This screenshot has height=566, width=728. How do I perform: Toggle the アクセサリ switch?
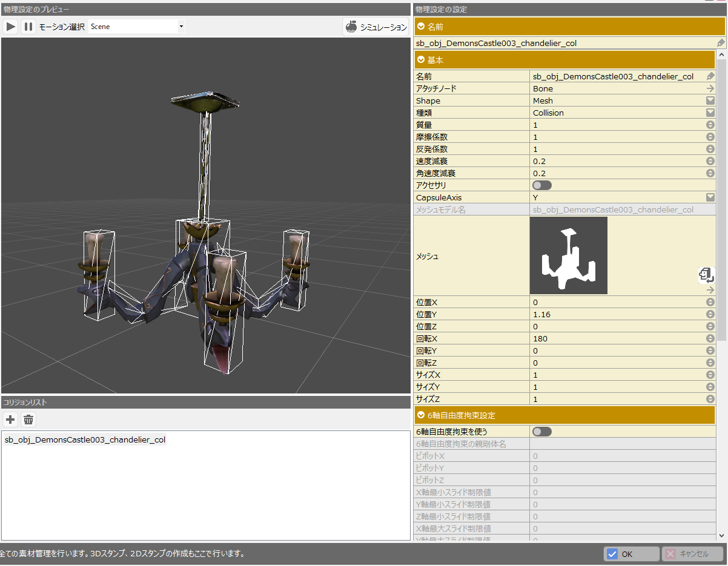click(541, 185)
